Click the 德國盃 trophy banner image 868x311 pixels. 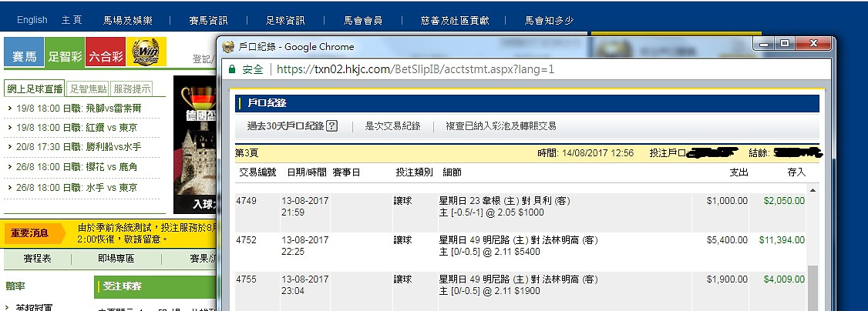pyautogui.click(x=194, y=144)
